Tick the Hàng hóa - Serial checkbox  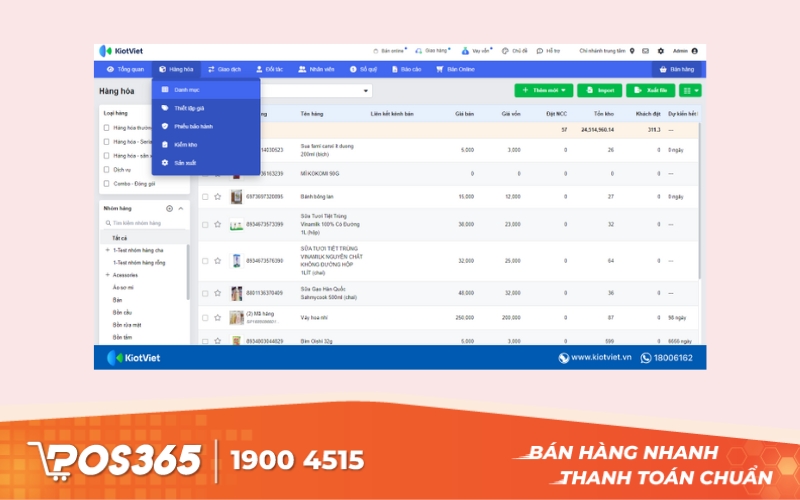click(107, 142)
